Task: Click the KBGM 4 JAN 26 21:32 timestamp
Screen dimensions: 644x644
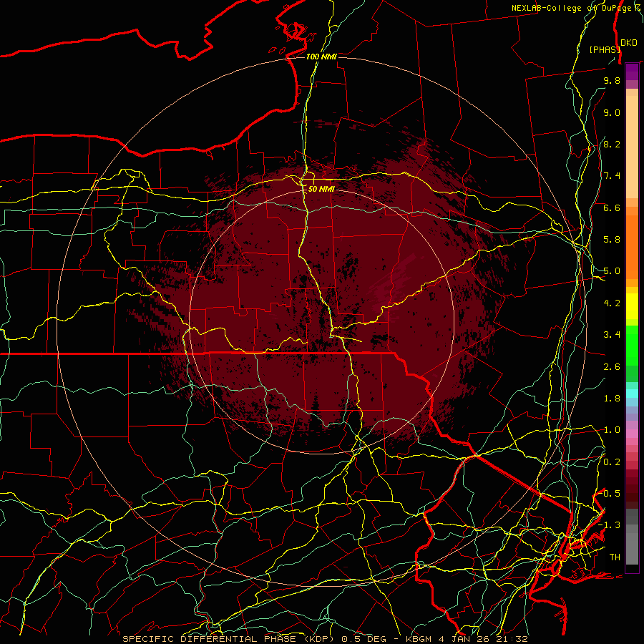Action: [467, 639]
